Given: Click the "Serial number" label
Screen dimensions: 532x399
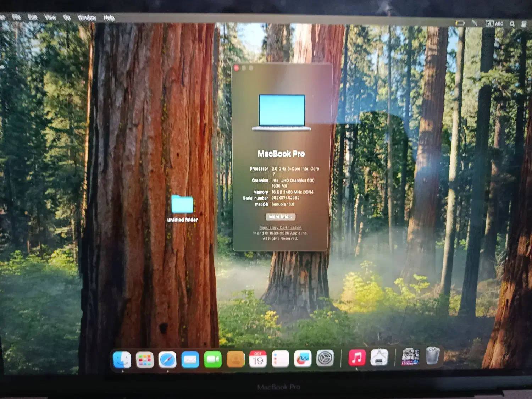Looking at the screenshot, I should click(x=256, y=198).
